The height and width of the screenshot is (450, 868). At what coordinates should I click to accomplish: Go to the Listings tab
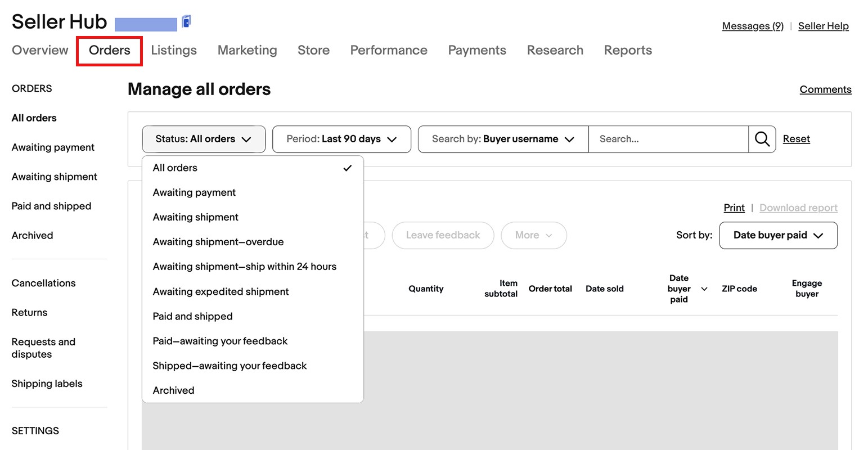tap(174, 50)
